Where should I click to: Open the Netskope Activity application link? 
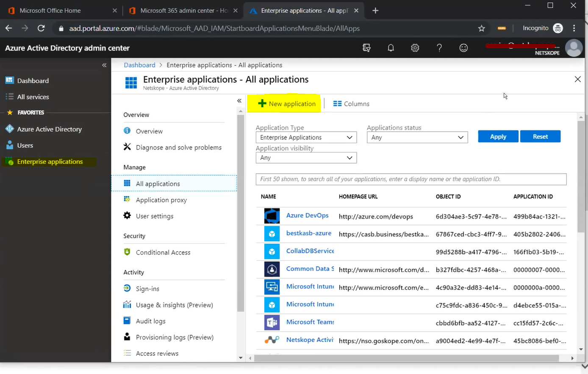click(x=310, y=340)
